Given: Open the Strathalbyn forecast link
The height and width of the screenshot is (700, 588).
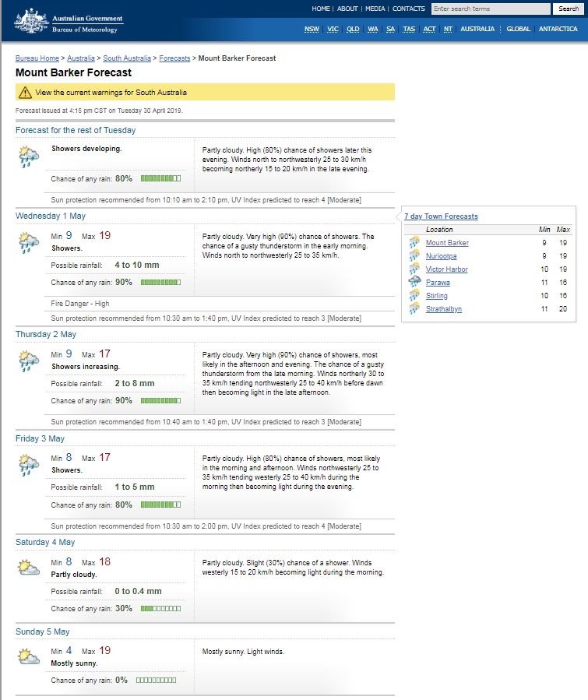Looking at the screenshot, I should (x=445, y=309).
